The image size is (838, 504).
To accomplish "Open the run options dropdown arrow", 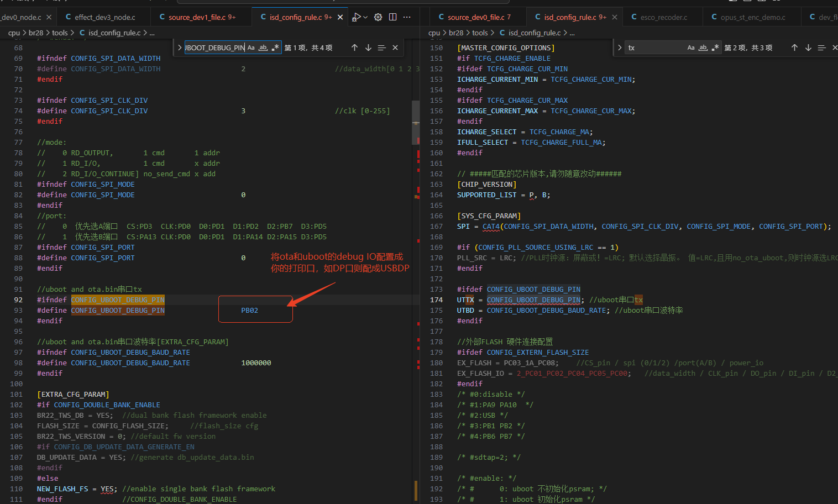I will coord(365,17).
